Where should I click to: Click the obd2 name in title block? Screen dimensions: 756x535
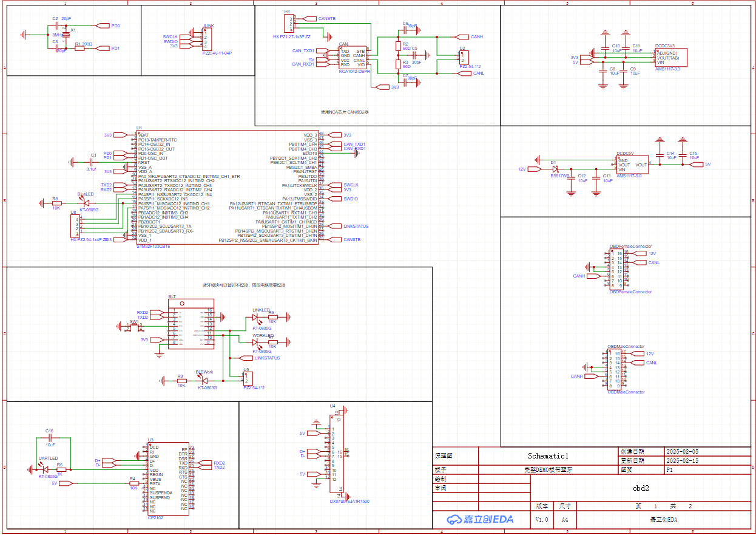(641, 488)
